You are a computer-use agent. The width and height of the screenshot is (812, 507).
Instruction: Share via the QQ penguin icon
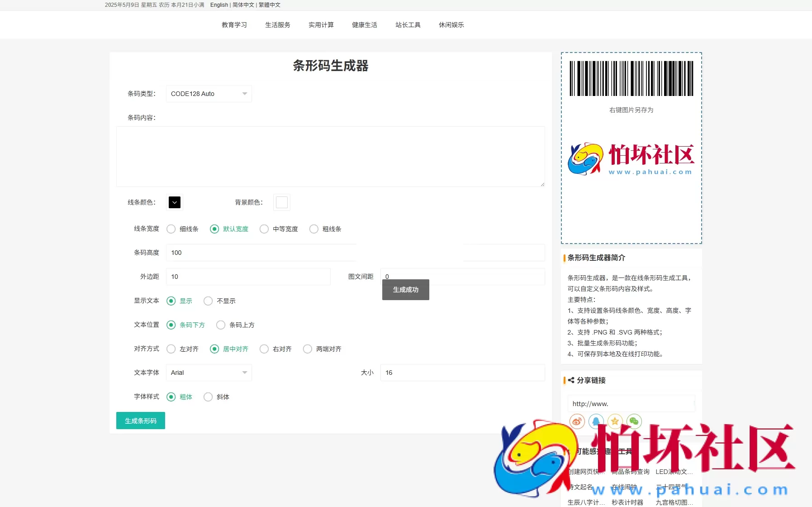(596, 421)
